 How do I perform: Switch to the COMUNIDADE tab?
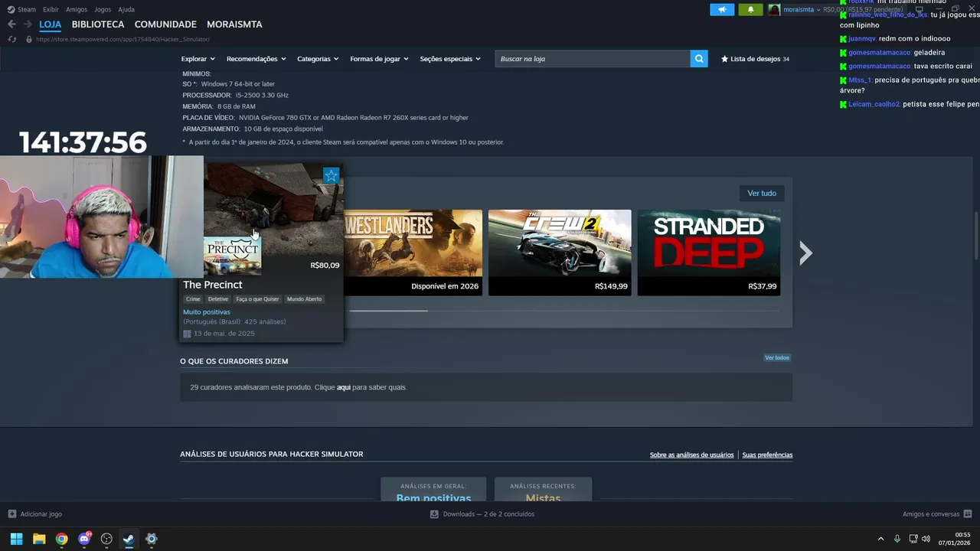[165, 24]
